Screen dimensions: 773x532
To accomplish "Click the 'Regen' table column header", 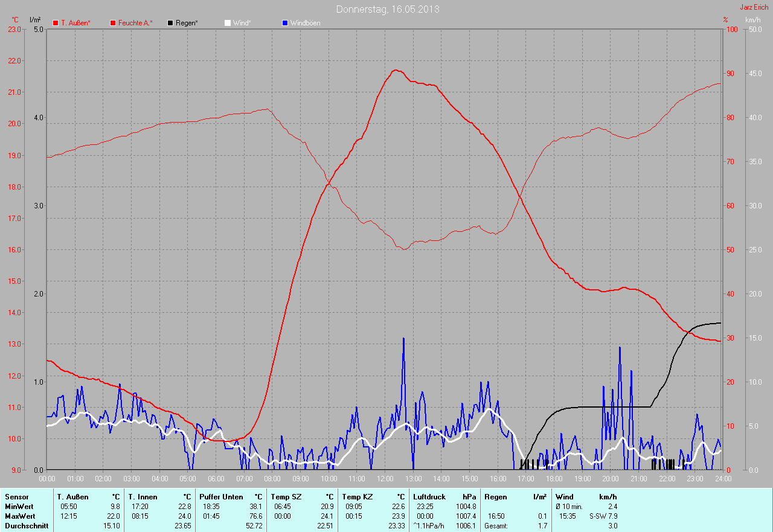I will (x=495, y=497).
